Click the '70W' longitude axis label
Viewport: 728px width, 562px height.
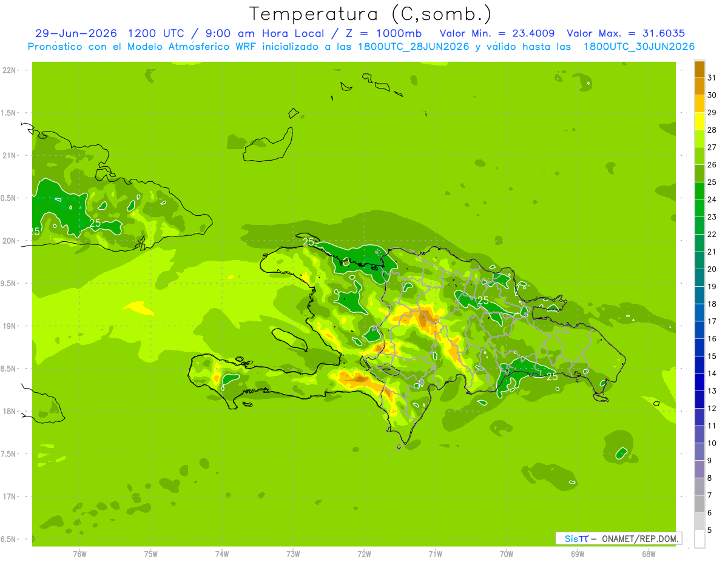pyautogui.click(x=507, y=554)
